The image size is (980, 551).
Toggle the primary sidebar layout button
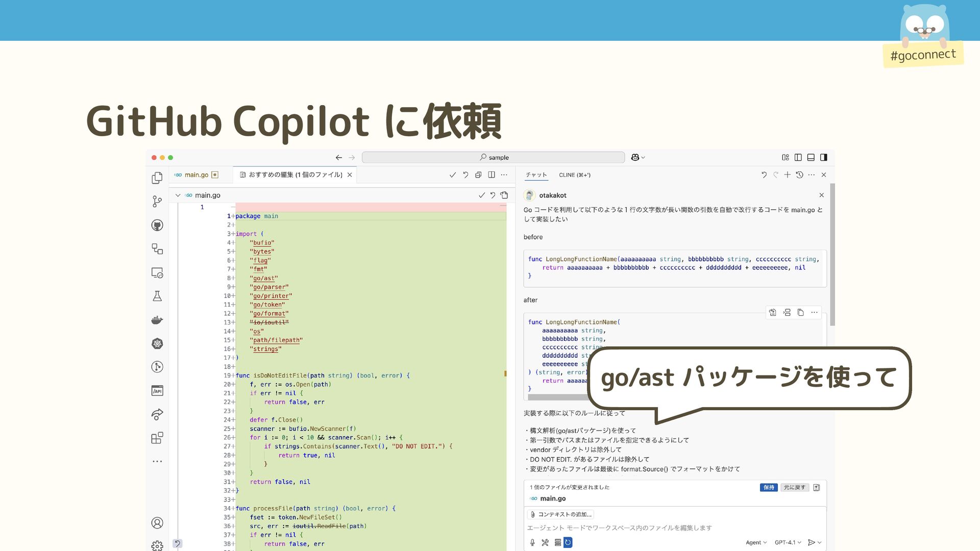pyautogui.click(x=798, y=157)
